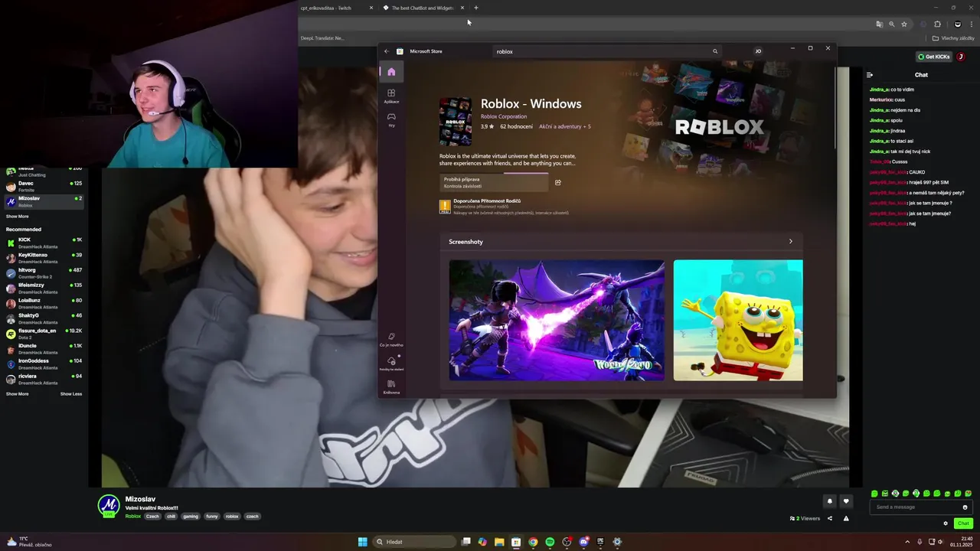Report stream with the warning triangle icon
Image resolution: width=980 pixels, height=551 pixels.
pyautogui.click(x=846, y=518)
